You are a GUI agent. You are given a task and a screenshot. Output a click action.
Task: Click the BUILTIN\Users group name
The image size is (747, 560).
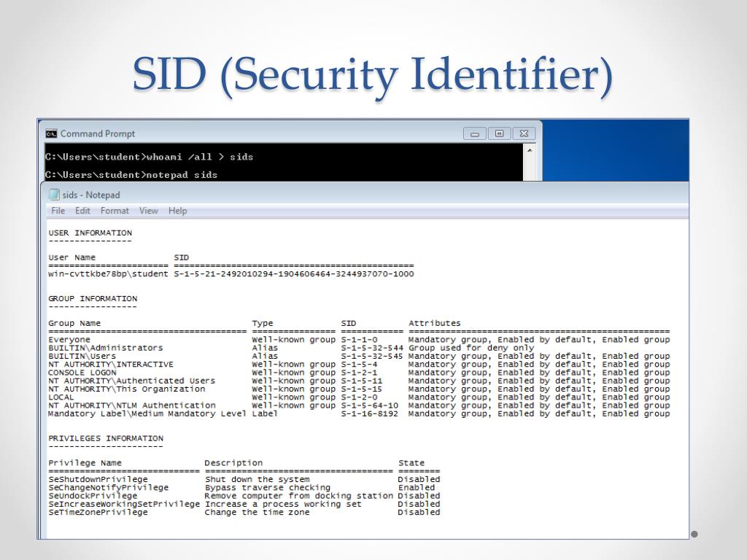pyautogui.click(x=82, y=356)
